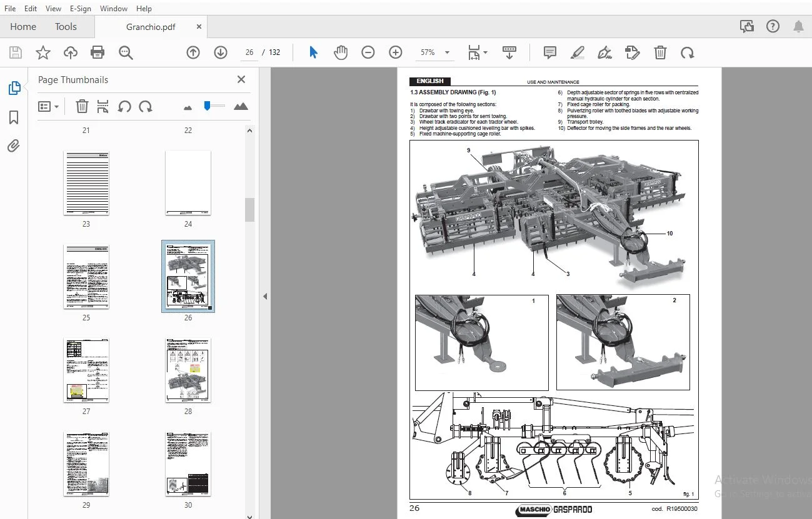The image size is (812, 519).
Task: Bookmark the file with the star icon
Action: (x=43, y=52)
